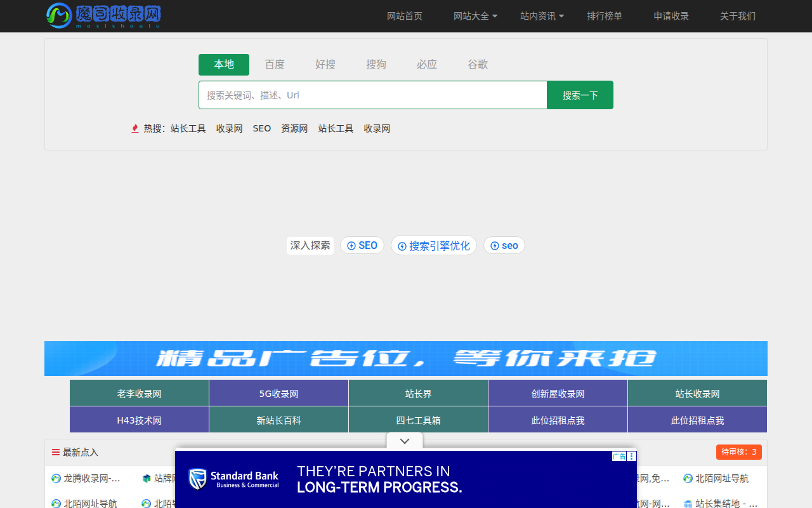This screenshot has height=508, width=812.
Task: Go to 网站首页 in the navigation bar
Action: point(404,16)
